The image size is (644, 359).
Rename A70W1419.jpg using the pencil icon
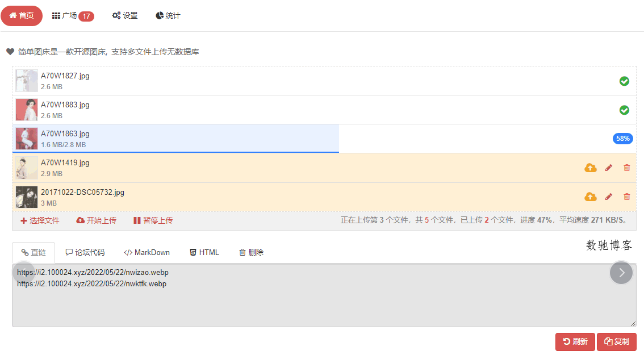pos(609,168)
